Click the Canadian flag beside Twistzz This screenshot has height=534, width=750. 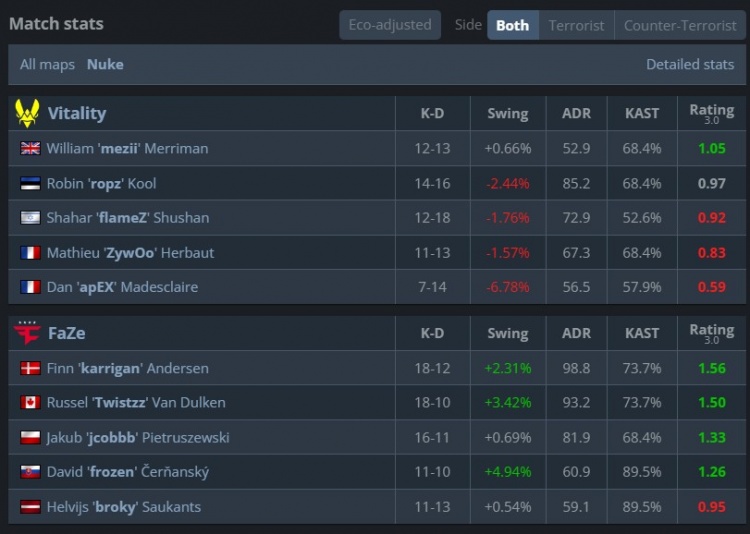point(30,403)
